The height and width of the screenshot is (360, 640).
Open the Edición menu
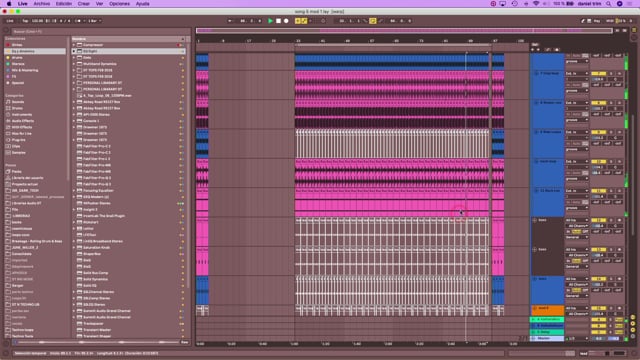pyautogui.click(x=64, y=4)
